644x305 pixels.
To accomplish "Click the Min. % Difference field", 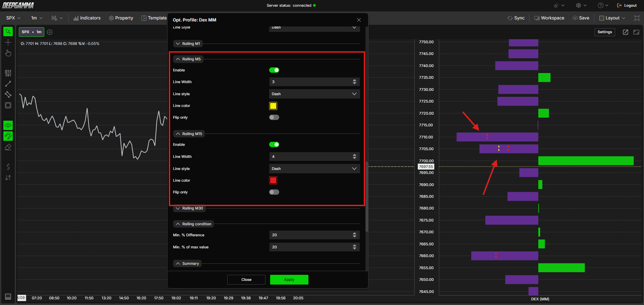I will point(314,235).
